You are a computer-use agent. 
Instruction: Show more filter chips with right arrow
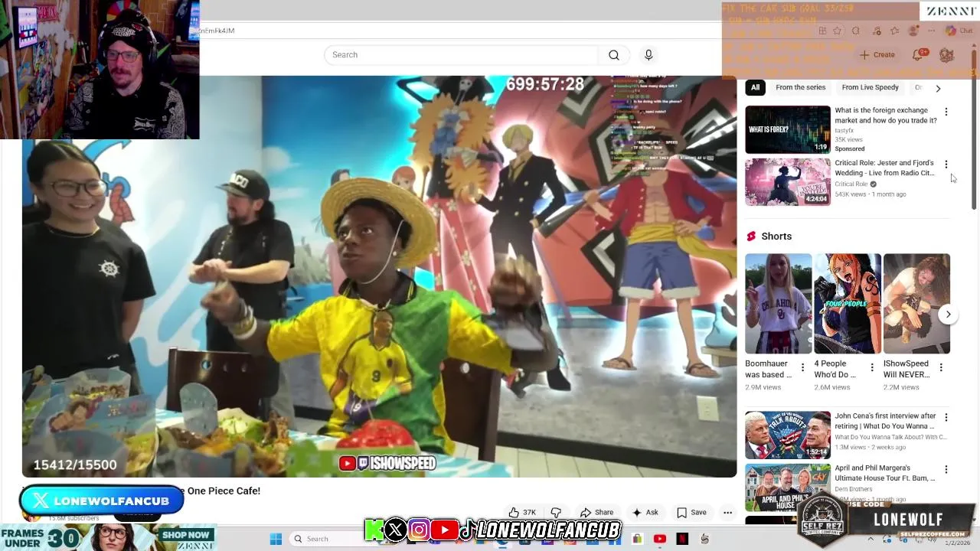coord(938,89)
